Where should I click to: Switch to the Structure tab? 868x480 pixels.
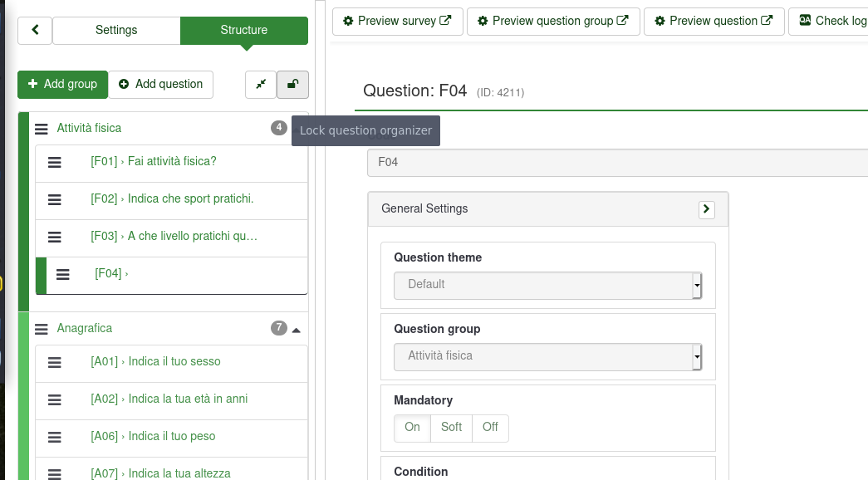(x=243, y=30)
